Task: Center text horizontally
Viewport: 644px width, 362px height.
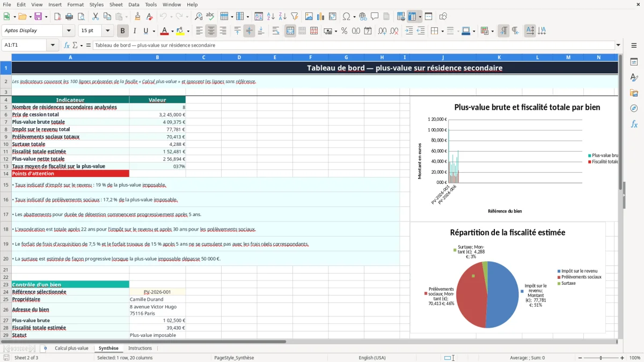Action: click(x=211, y=31)
